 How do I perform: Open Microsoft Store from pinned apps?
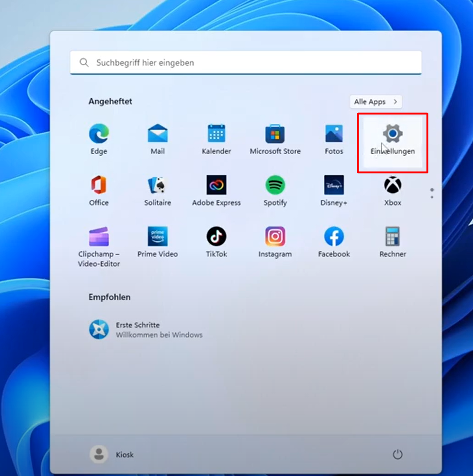coord(275,139)
